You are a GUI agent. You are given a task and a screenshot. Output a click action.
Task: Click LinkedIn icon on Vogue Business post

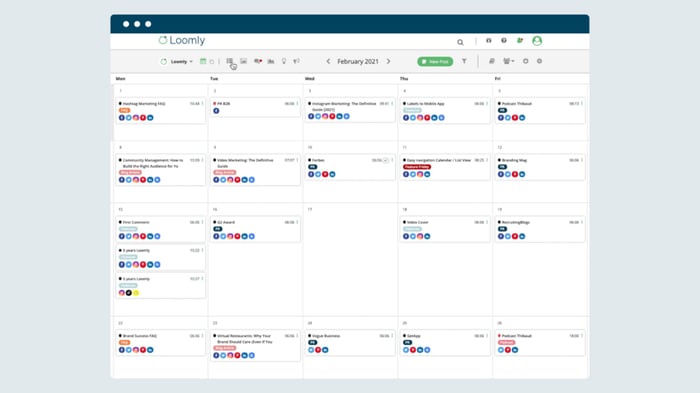tap(325, 350)
